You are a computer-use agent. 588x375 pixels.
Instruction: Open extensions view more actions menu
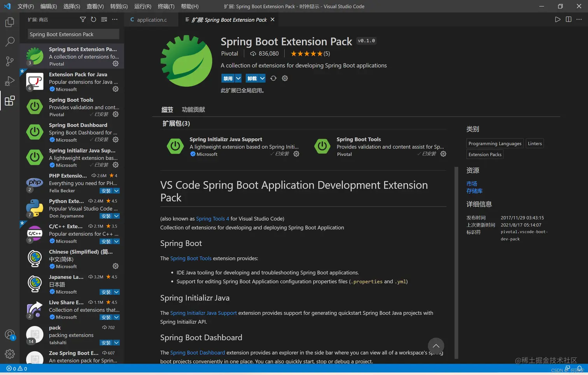pos(115,19)
